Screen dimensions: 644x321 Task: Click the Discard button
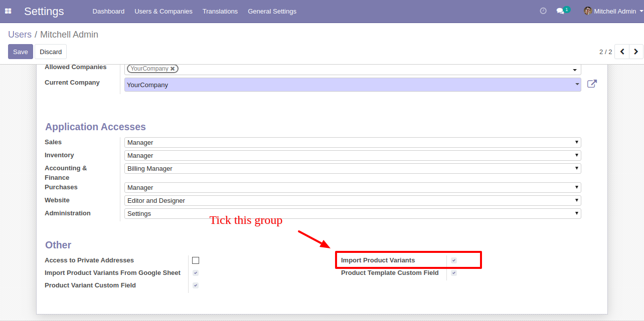tap(51, 52)
